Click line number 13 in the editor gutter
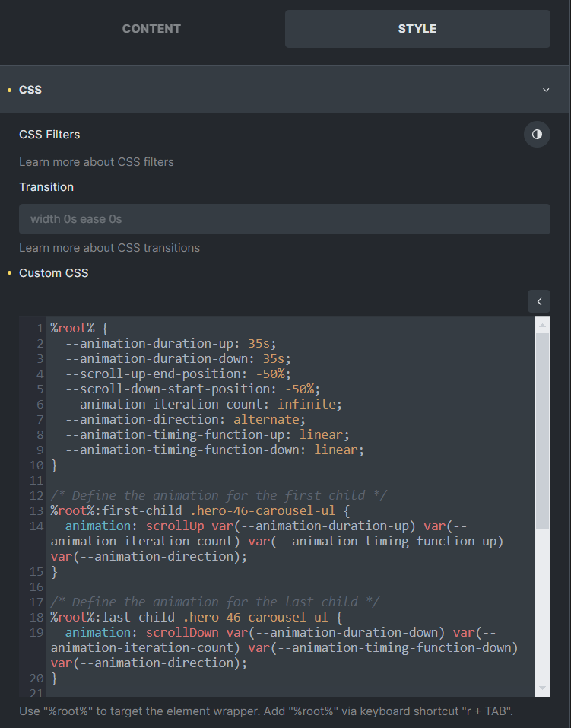 (x=36, y=510)
